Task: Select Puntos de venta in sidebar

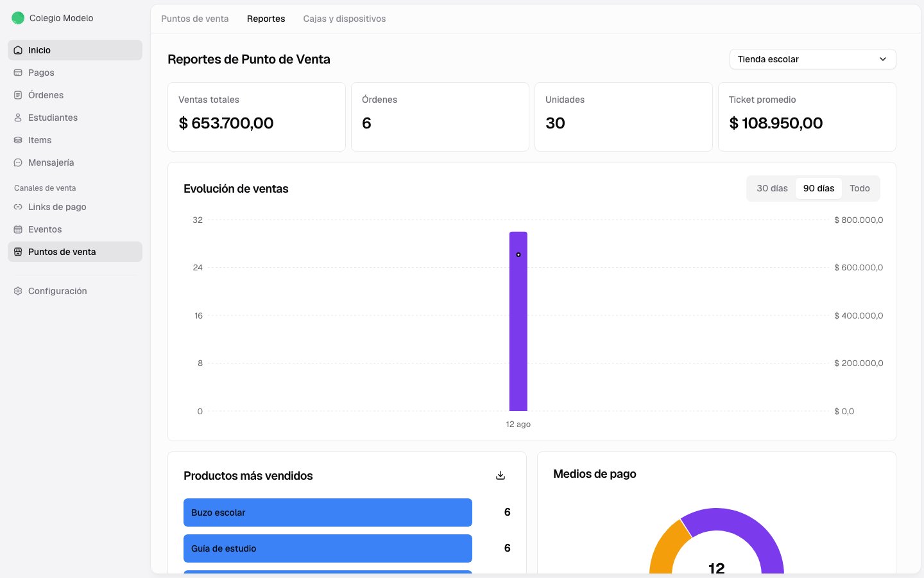Action: [75, 252]
